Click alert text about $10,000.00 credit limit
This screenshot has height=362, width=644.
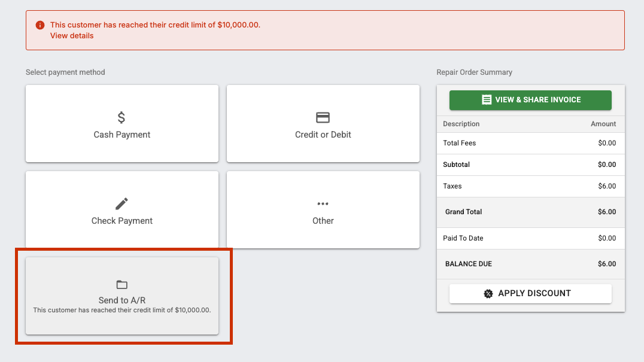point(155,25)
